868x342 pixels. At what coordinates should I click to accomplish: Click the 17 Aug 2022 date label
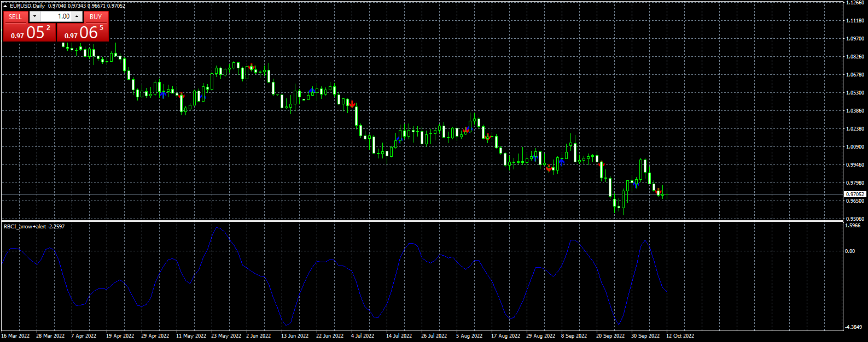[505, 336]
